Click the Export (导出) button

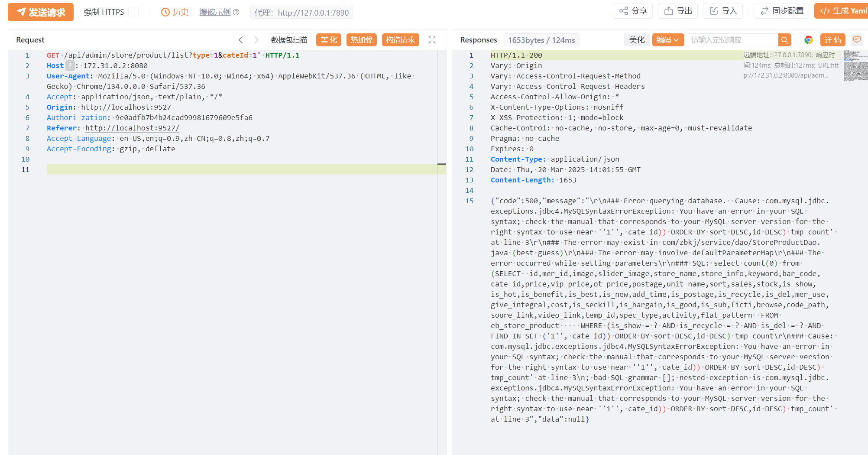click(x=678, y=11)
